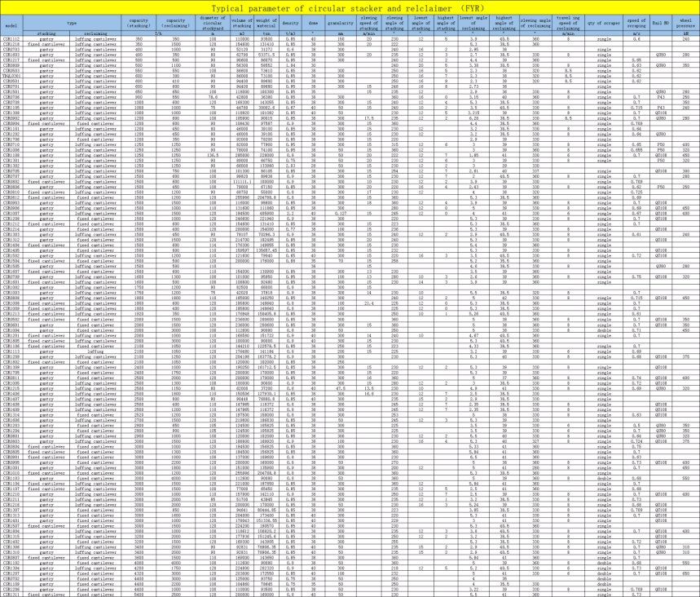The height and width of the screenshot is (597, 700).
Task: Click the "capacity (stacking)" header cell
Action: [140, 23]
